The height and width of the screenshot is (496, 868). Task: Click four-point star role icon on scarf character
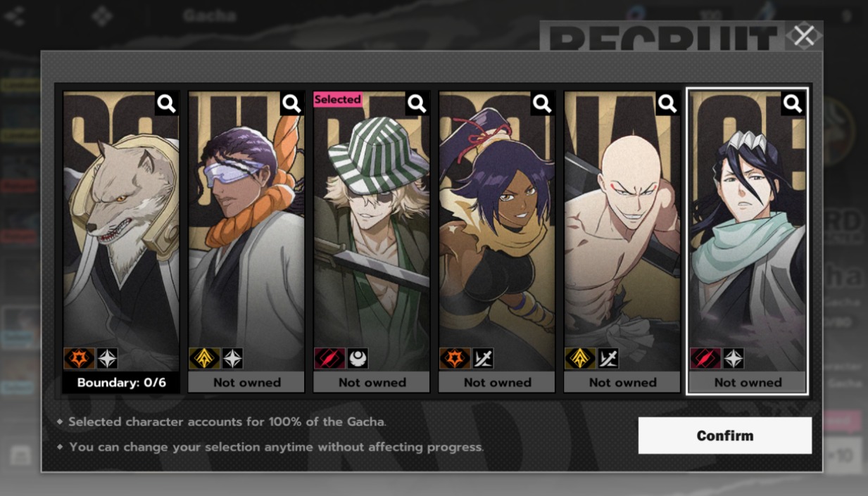coord(734,359)
